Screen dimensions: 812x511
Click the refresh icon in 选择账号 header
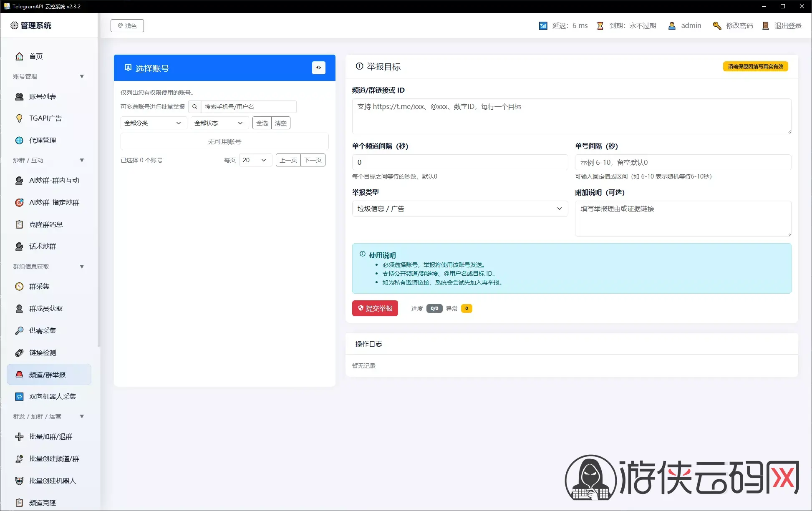pyautogui.click(x=319, y=68)
